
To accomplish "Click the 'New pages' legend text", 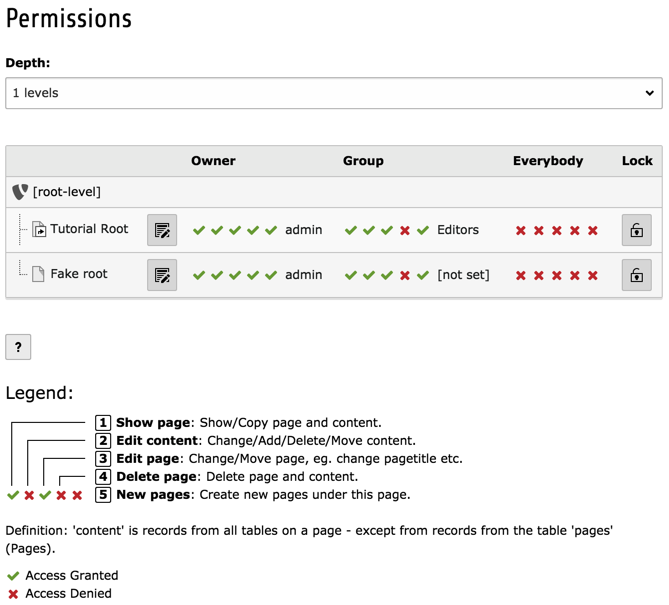I will pyautogui.click(x=153, y=495).
